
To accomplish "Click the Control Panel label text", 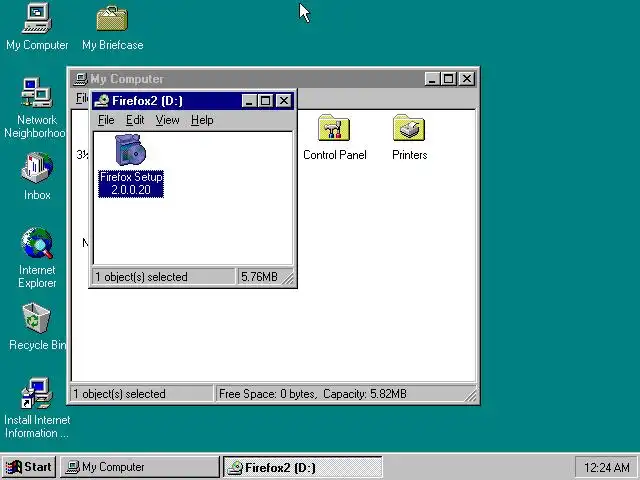I will coord(335,155).
